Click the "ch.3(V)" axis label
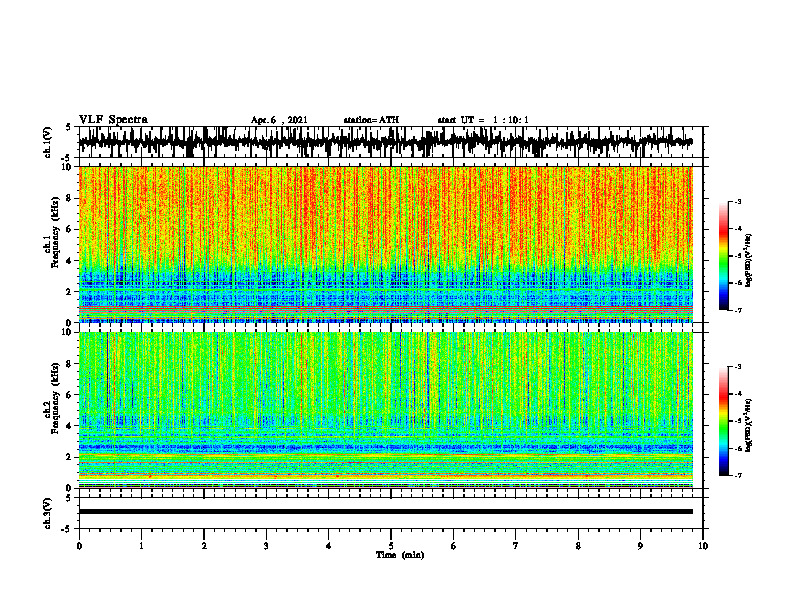Viewport: 792px width, 612px height. point(48,513)
